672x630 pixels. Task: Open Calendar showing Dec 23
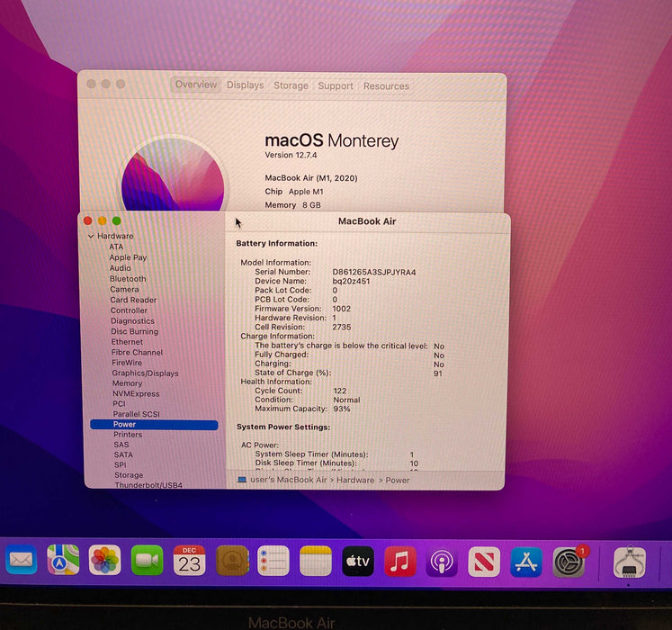(189, 561)
